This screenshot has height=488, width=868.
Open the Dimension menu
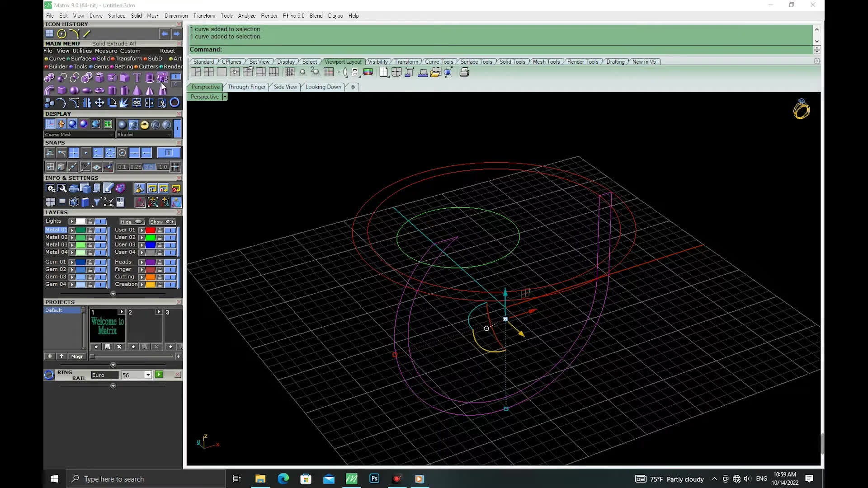176,16
